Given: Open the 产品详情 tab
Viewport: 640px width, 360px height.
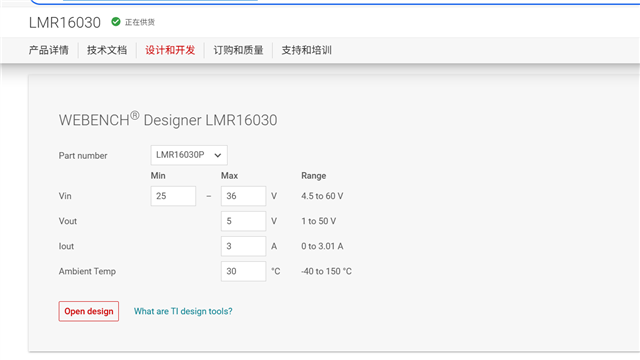Looking at the screenshot, I should [49, 50].
